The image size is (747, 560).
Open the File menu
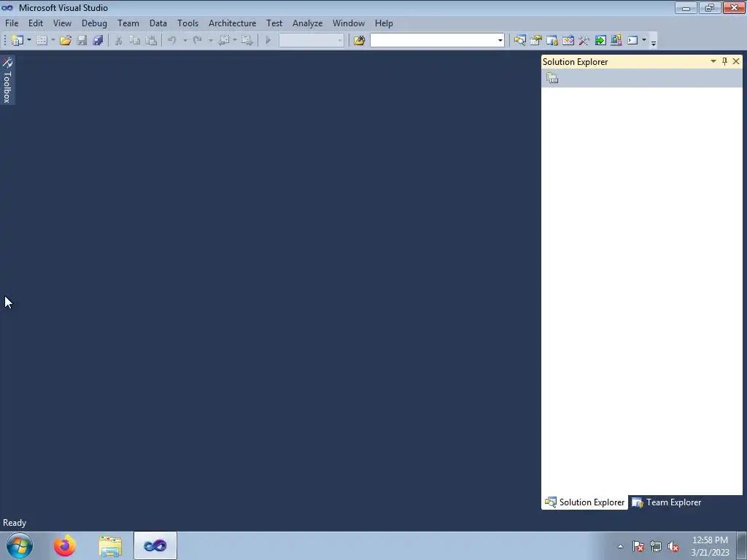[x=12, y=23]
